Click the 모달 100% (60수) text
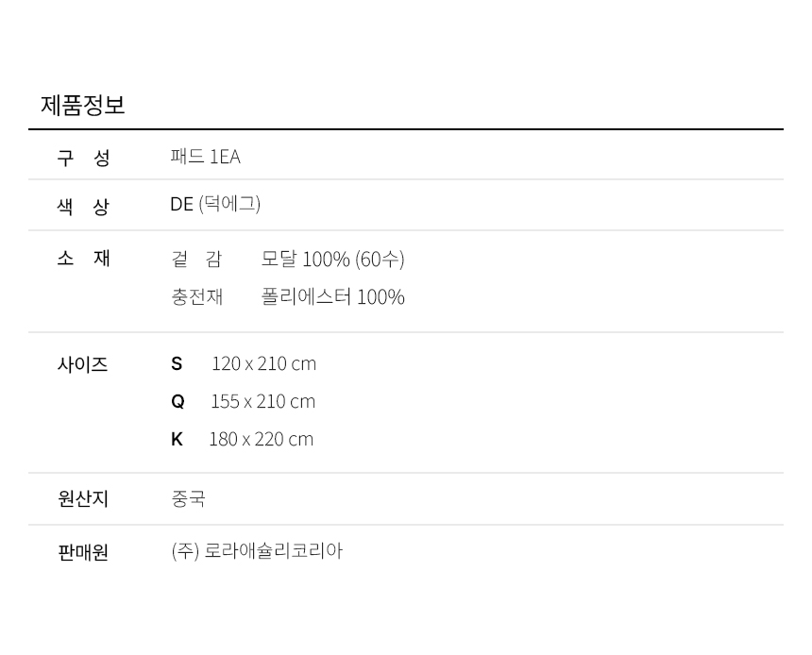This screenshot has height=655, width=812. click(332, 259)
